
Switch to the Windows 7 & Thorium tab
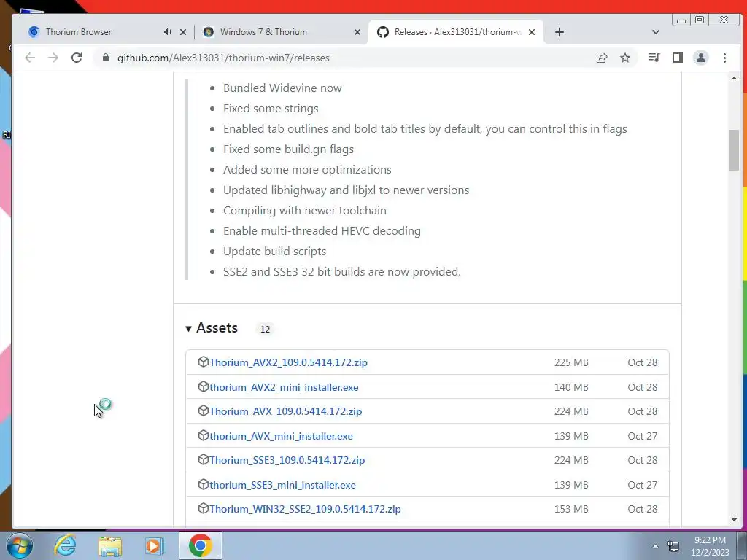point(281,32)
